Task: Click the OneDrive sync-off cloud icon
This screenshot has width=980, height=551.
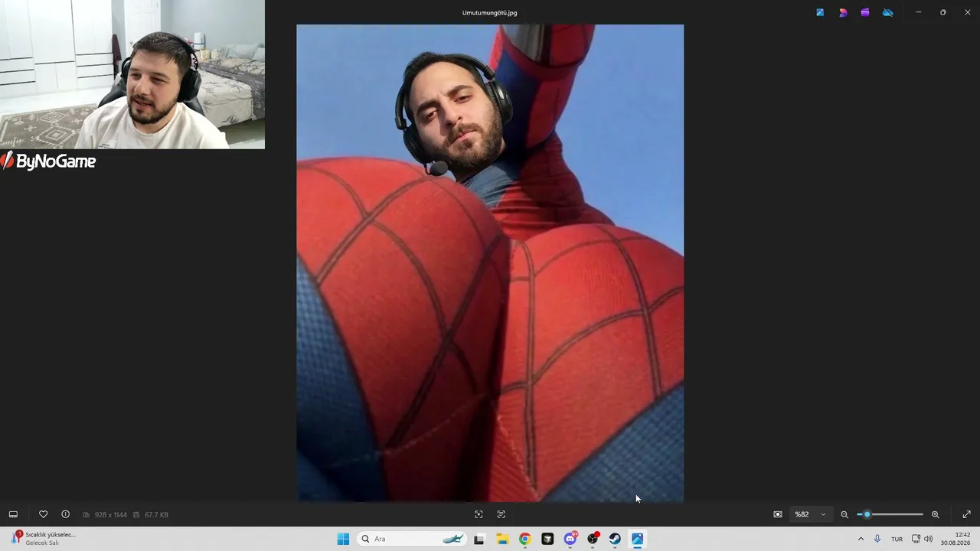Action: pos(887,12)
